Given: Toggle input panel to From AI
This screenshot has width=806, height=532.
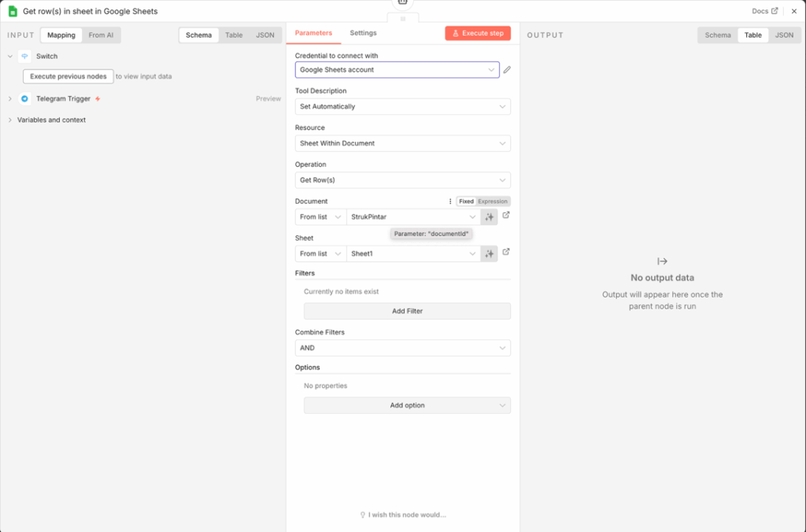Looking at the screenshot, I should pos(101,35).
